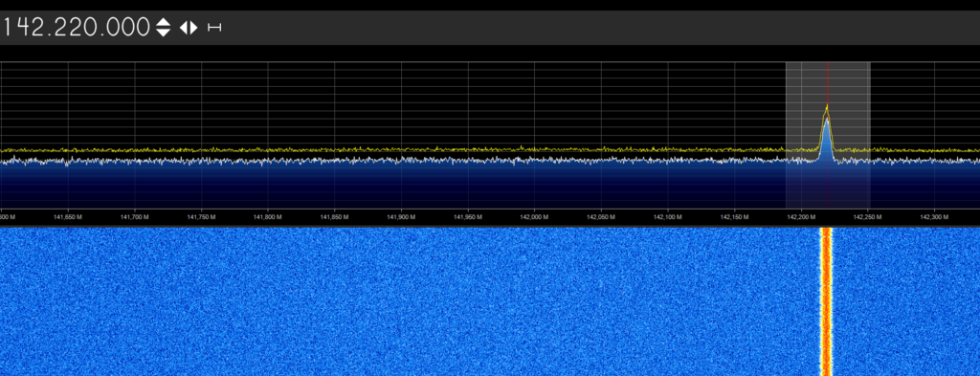
Task: Click the 142,100 M frequency label
Action: (x=667, y=217)
